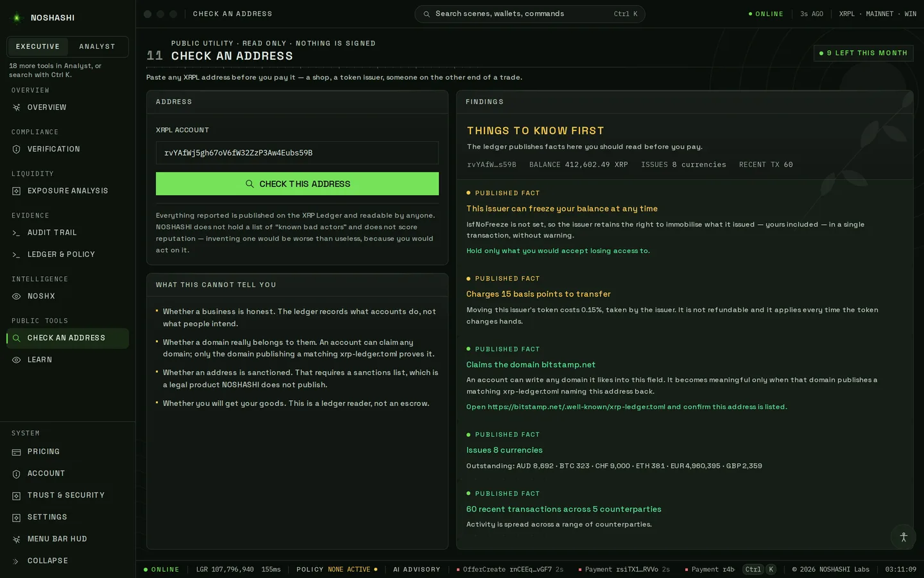Click 'This issuer can freeze your balance' heading

click(x=562, y=209)
